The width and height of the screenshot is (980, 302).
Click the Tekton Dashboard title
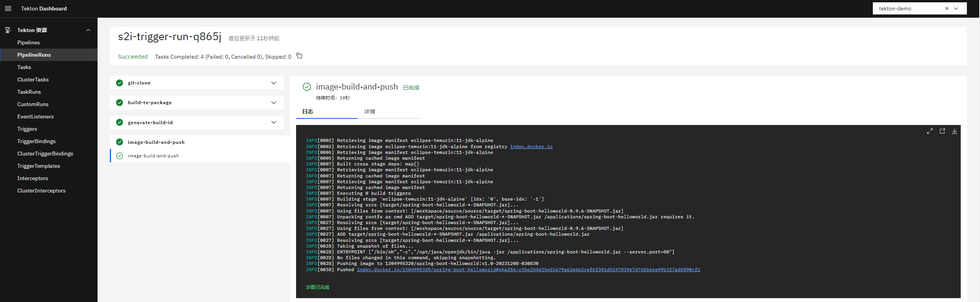(44, 8)
